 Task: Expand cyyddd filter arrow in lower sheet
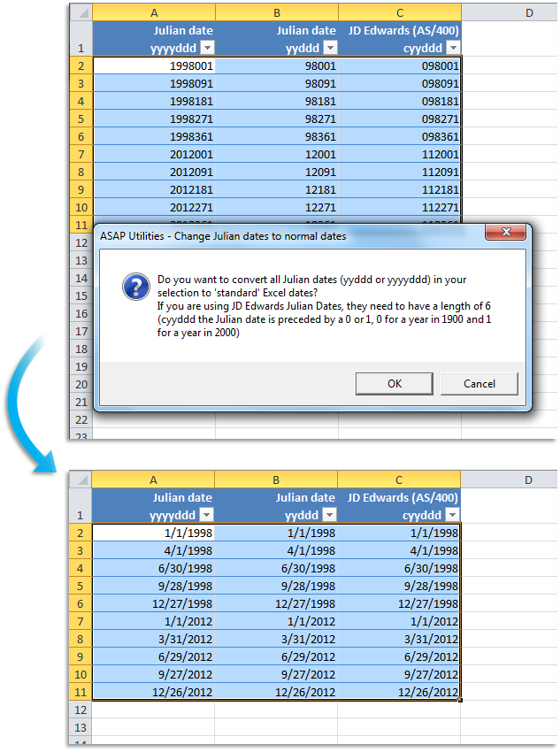pos(452,515)
